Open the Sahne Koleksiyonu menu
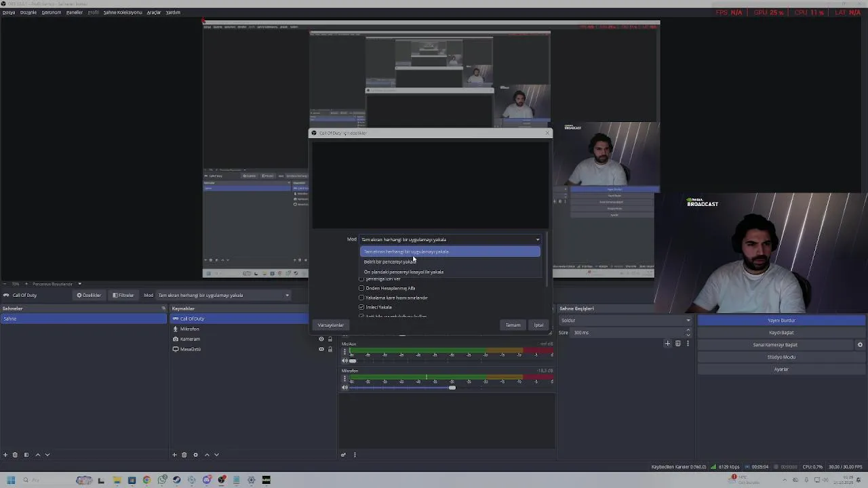Image resolution: width=868 pixels, height=488 pixels. [x=123, y=12]
